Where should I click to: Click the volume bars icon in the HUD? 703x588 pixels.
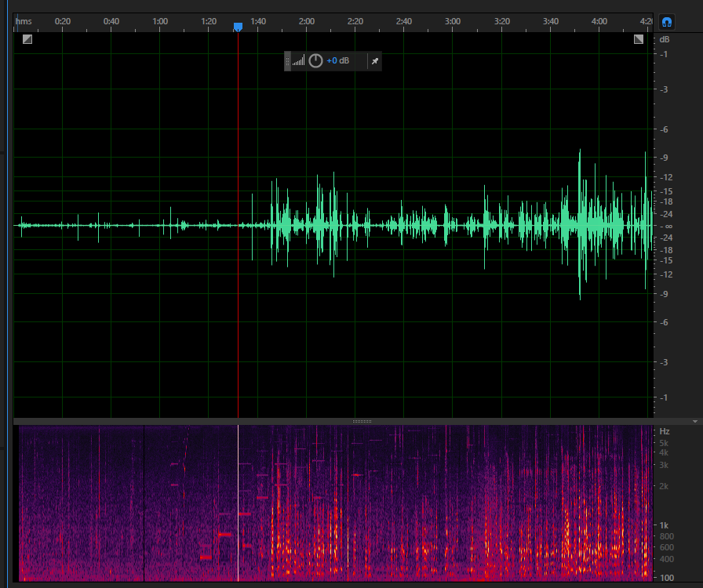(299, 60)
